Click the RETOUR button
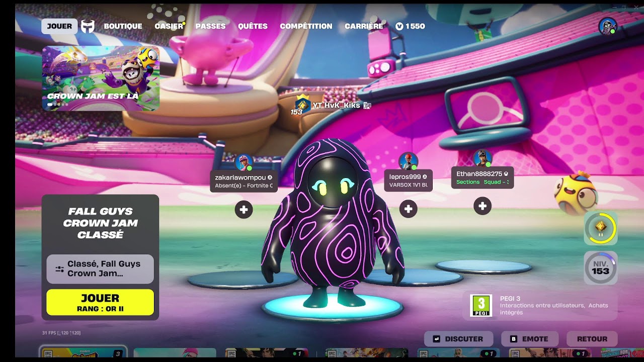644x362 pixels. 592,339
